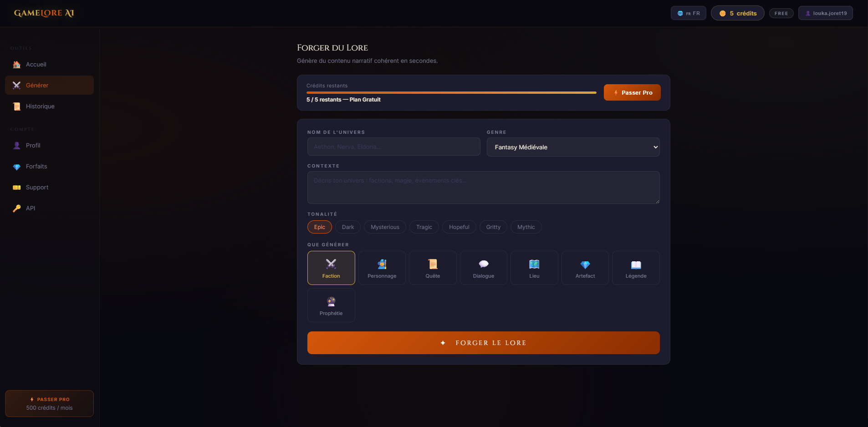Focus the Contexte text area
868x427 pixels.
(484, 188)
